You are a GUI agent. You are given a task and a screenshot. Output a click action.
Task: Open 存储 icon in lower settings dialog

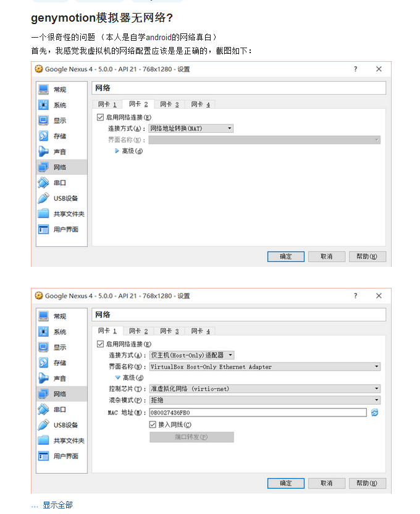(43, 363)
